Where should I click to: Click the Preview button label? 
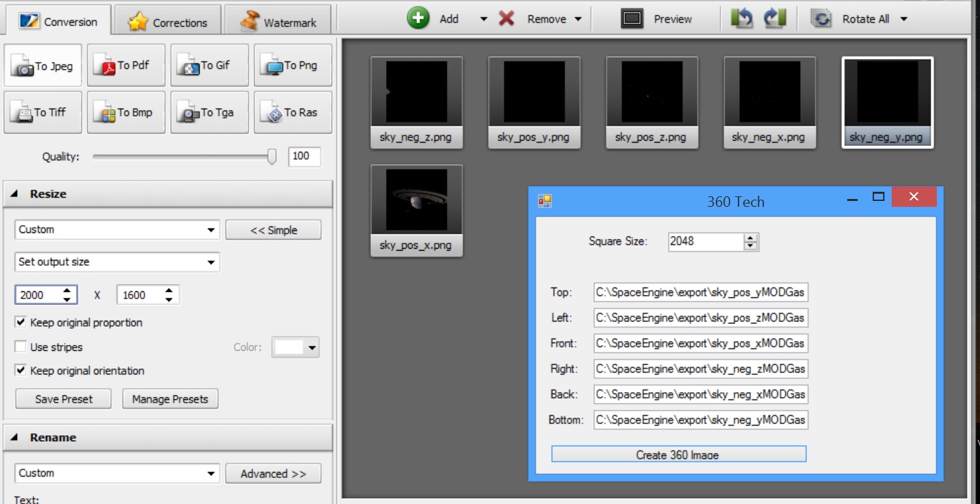coord(673,19)
